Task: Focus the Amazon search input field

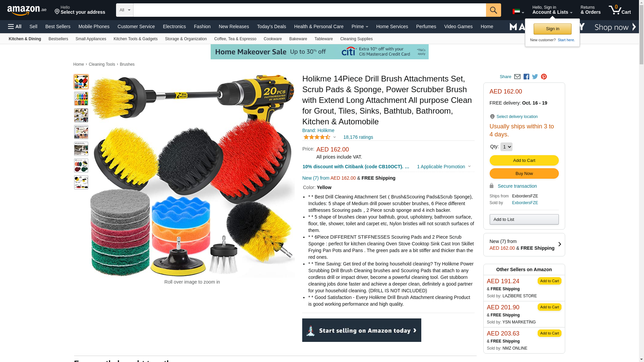Action: (x=310, y=10)
